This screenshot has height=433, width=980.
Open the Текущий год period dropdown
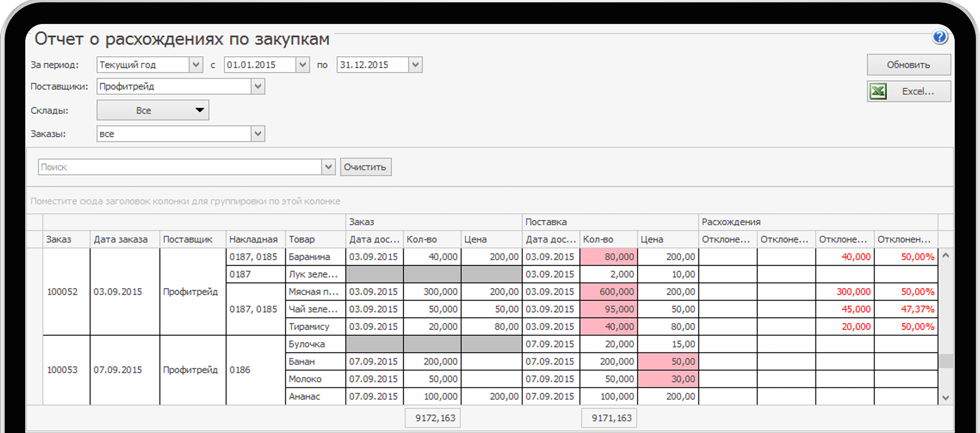coord(196,65)
